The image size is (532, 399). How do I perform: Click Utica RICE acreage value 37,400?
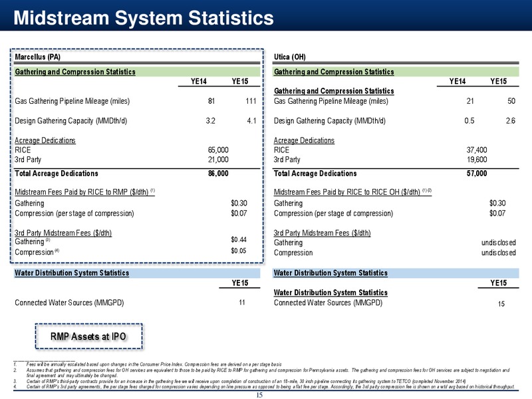point(477,150)
